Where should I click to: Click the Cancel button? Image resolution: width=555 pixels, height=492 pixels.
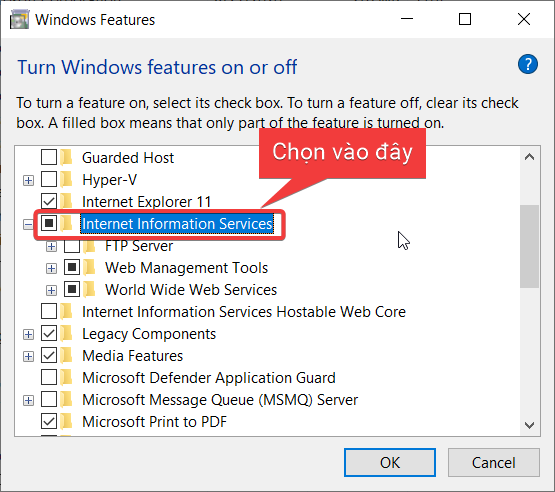click(493, 462)
